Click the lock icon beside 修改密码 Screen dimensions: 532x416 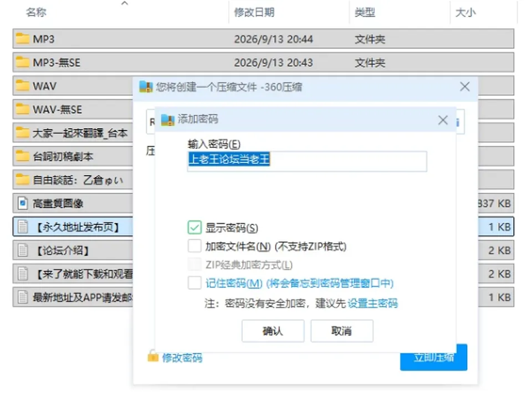[153, 356]
